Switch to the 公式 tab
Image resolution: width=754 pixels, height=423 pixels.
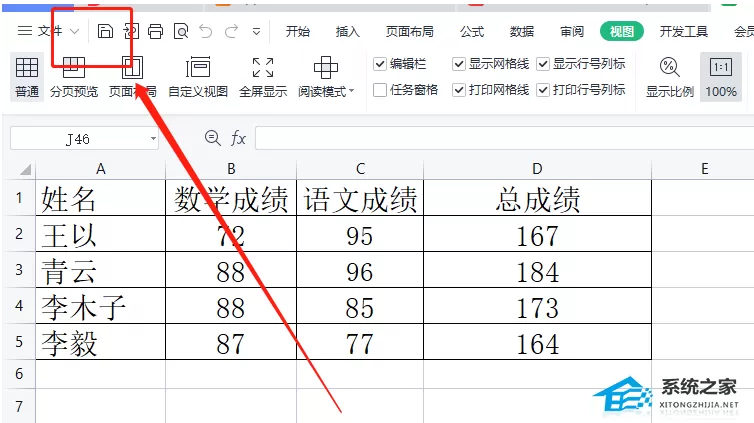click(472, 32)
